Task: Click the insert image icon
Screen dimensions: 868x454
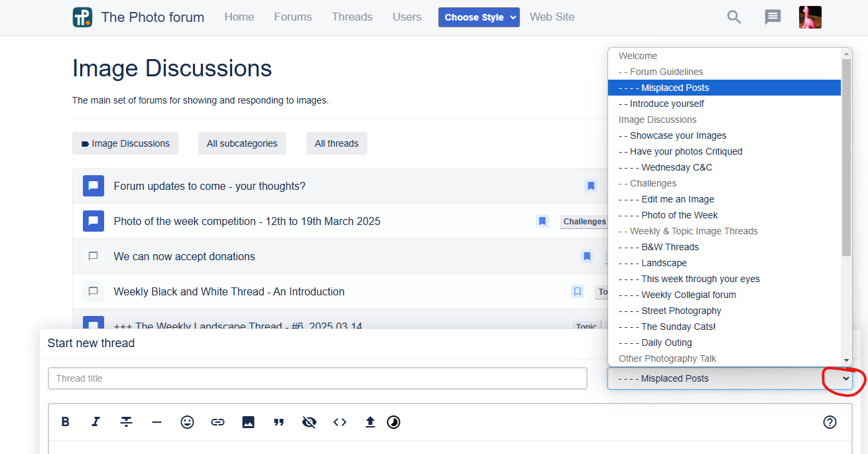Action: pyautogui.click(x=248, y=422)
